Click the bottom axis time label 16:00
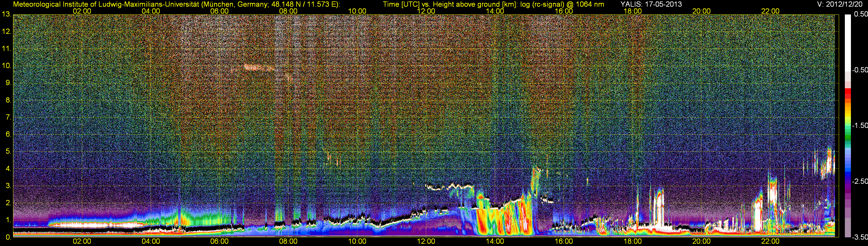This screenshot has height=246, width=868. point(564,241)
